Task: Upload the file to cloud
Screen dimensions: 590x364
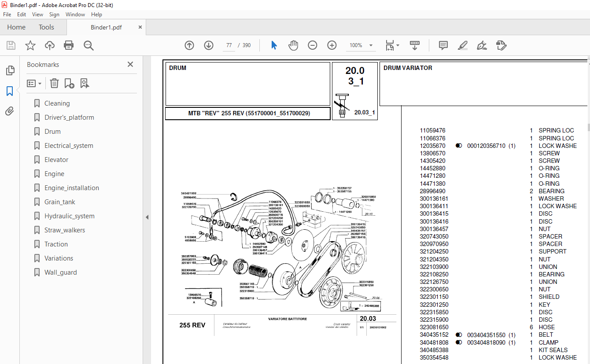Action: 50,45
